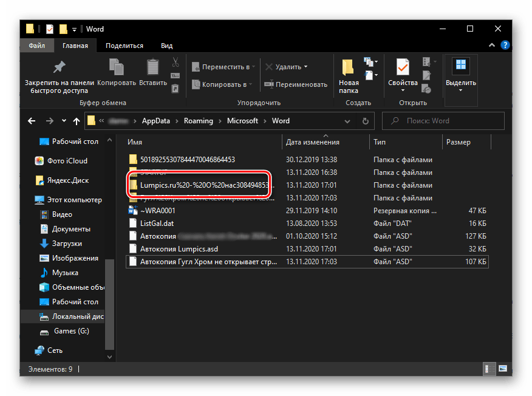
Task: Click Properties checkmark icon in title bar
Action: pyautogui.click(x=50, y=29)
